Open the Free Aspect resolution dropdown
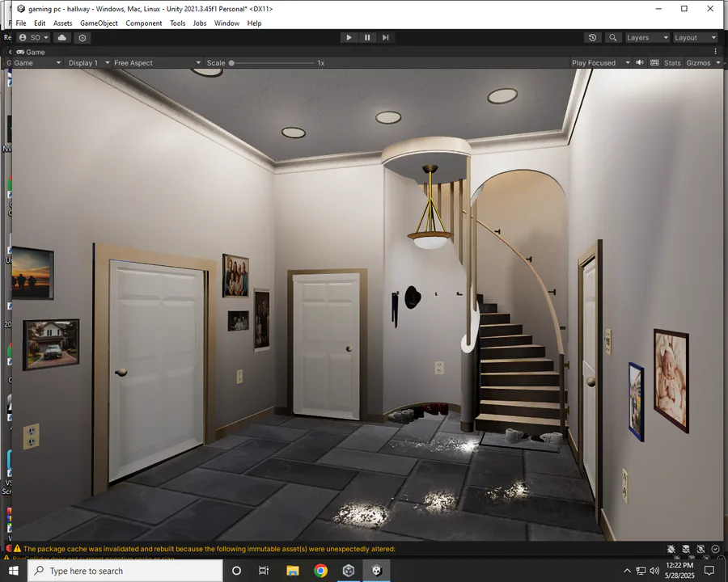 tap(157, 63)
